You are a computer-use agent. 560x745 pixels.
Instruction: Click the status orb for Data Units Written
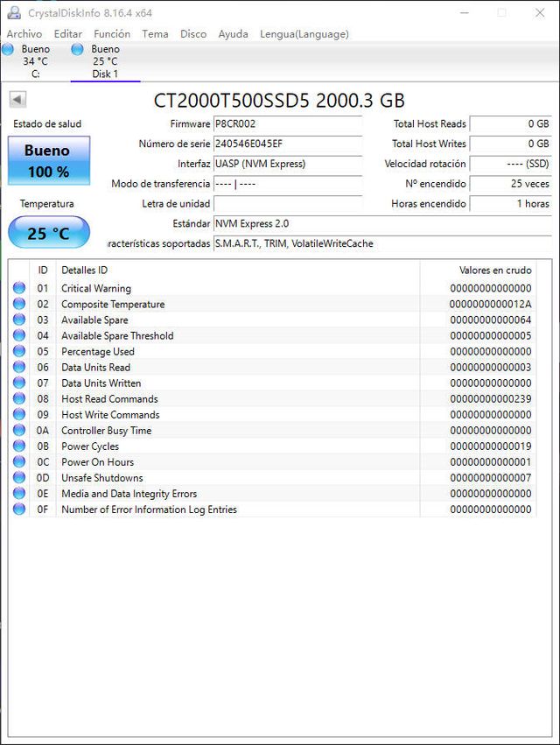click(x=19, y=383)
